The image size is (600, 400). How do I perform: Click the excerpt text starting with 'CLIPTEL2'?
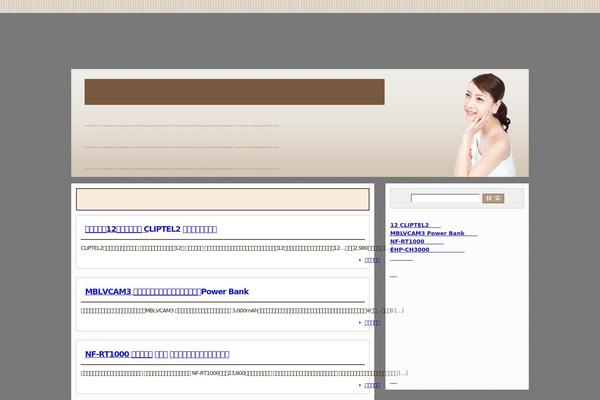coord(233,248)
